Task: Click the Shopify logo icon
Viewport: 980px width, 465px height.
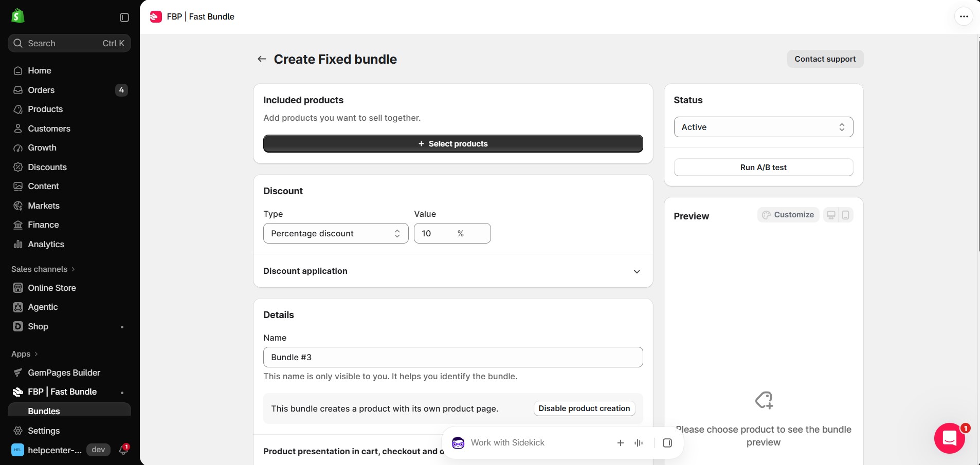Action: point(18,16)
